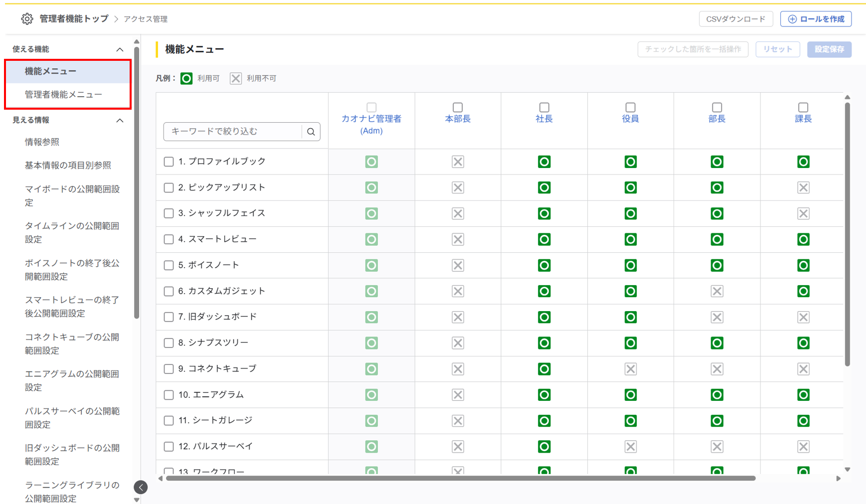
Task: Open マイボードの公開範囲設定 menu item
Action: coord(72,195)
